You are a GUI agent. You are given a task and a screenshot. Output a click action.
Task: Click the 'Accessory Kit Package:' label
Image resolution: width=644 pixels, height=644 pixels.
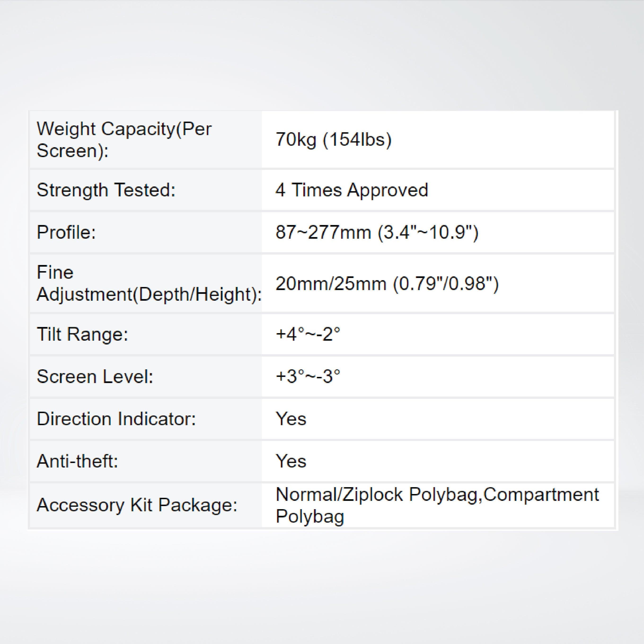(137, 505)
